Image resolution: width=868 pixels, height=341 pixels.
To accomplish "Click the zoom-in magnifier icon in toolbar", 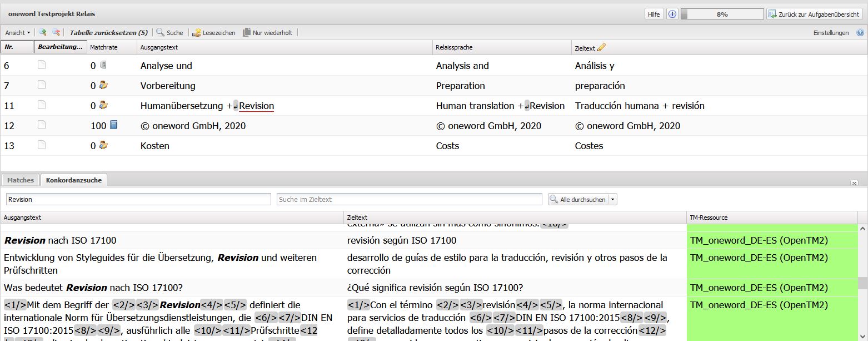I will pos(43,32).
